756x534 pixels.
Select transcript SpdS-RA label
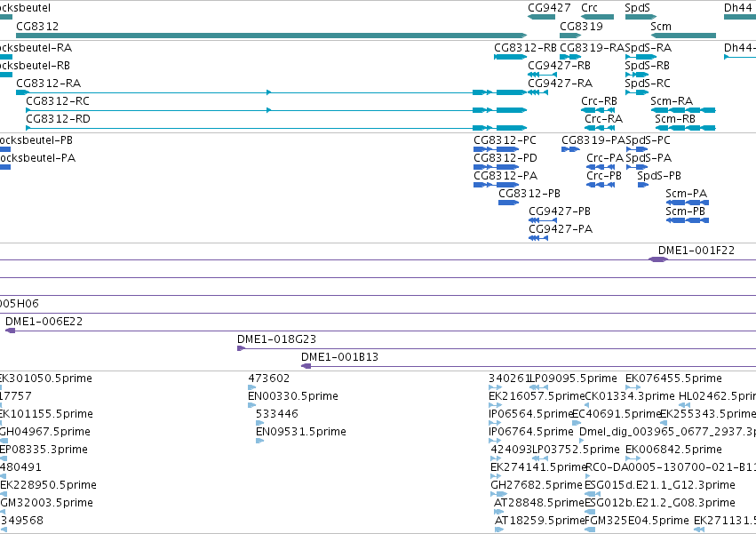click(649, 48)
